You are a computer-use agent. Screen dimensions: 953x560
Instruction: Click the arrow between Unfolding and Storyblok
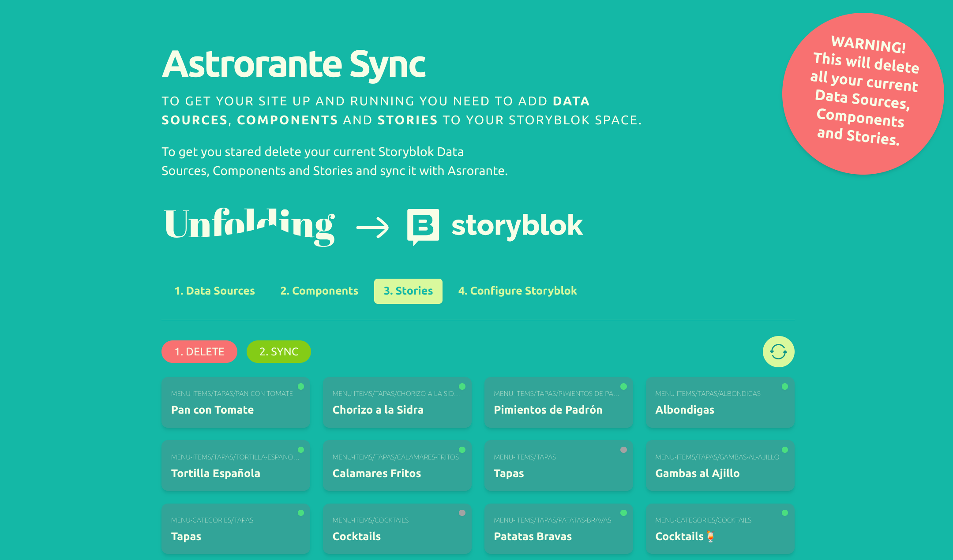click(x=372, y=228)
